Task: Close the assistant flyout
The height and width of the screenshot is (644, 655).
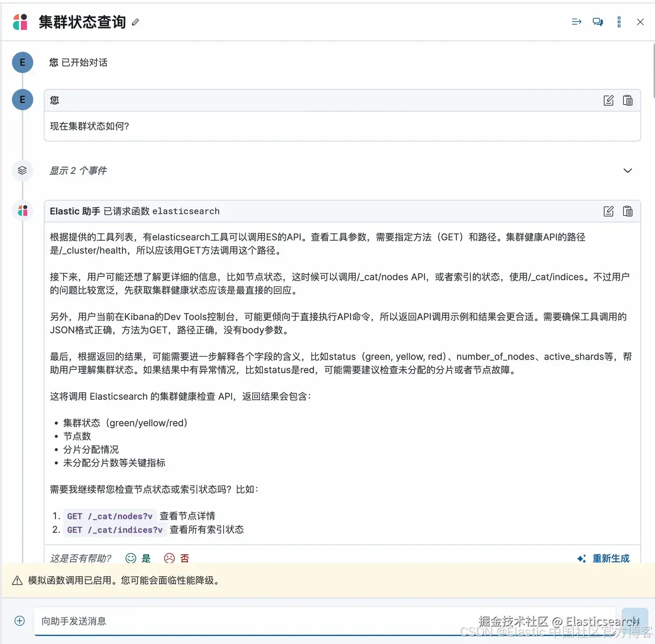Action: point(640,22)
